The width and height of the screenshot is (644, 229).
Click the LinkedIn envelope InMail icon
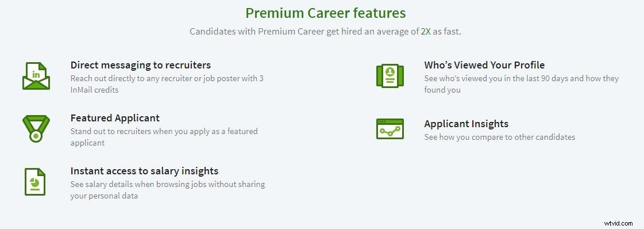[x=36, y=76]
